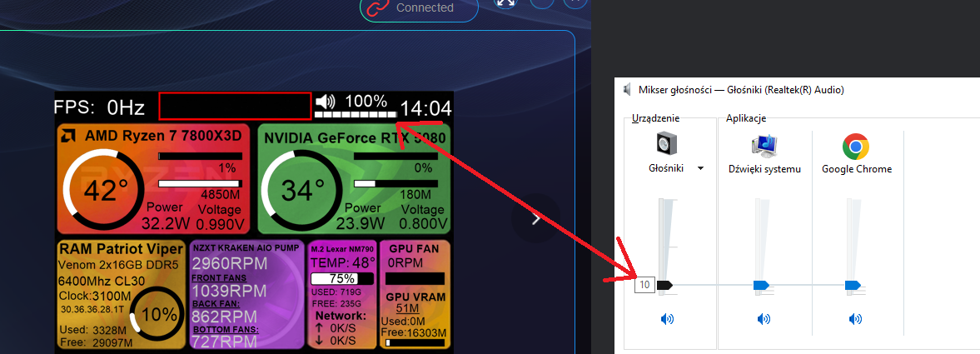Click the 42° CPU temperature gauge
Image resolution: width=980 pixels, height=354 pixels.
101,191
